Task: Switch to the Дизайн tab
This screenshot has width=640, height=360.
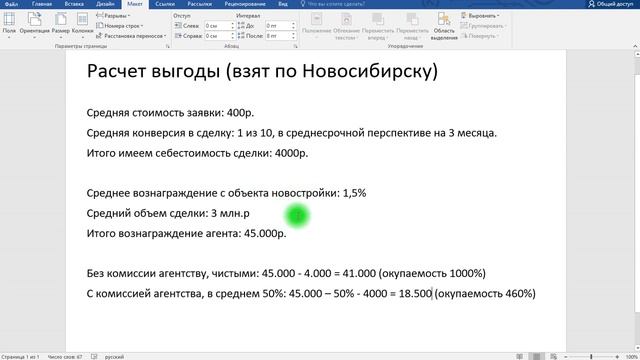Action: click(105, 4)
